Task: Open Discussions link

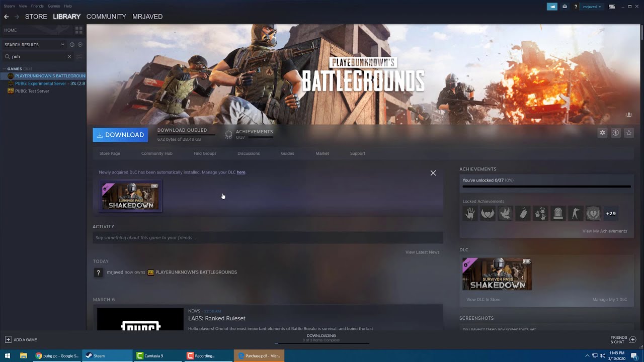Action: tap(249, 153)
